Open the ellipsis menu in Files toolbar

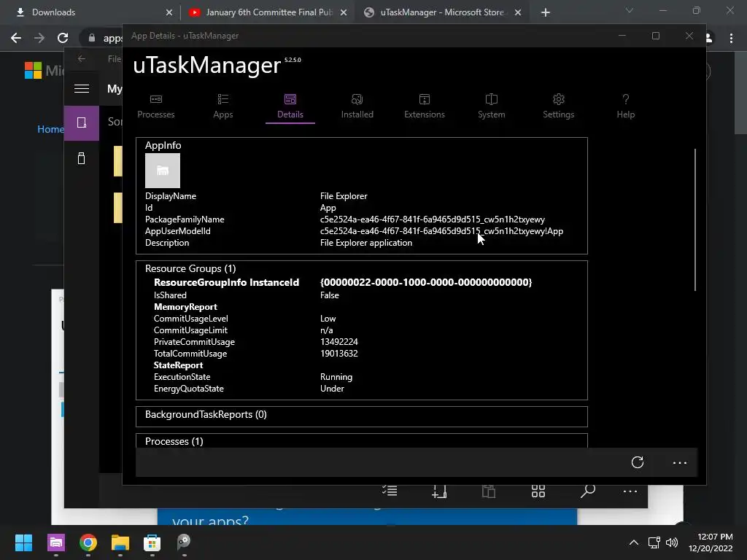(x=630, y=491)
